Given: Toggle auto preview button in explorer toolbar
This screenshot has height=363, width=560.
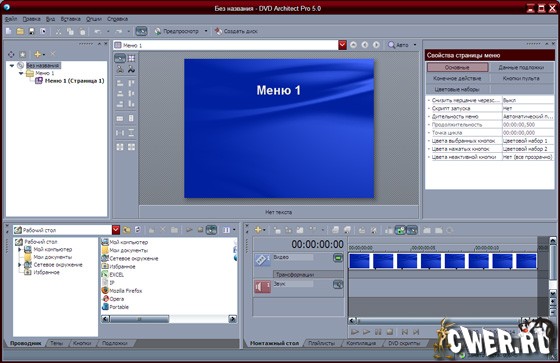Looking at the screenshot, I should [211, 230].
